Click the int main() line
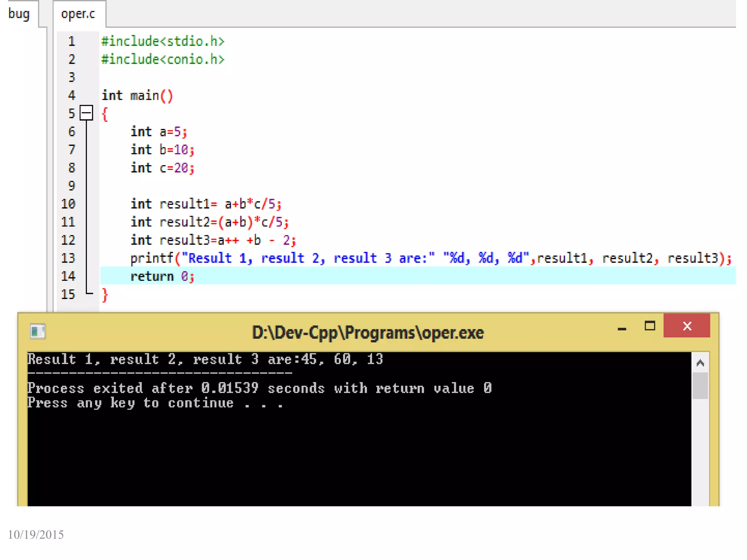Viewport: 747px width, 560px height. point(137,96)
